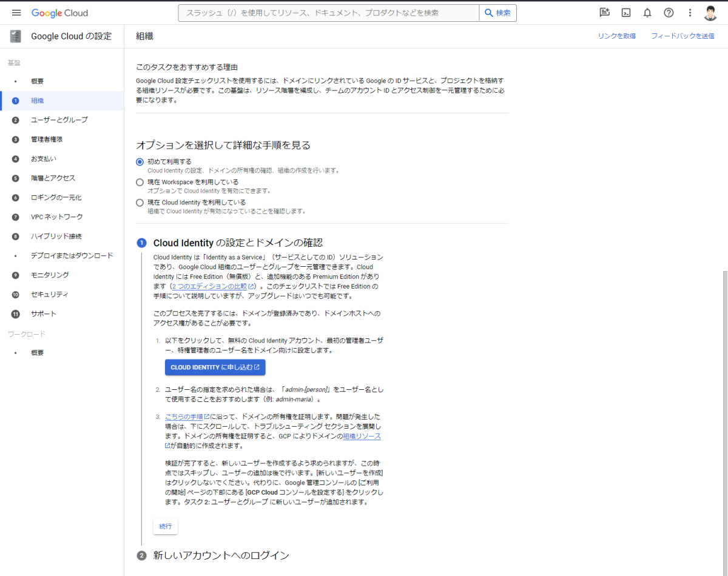The height and width of the screenshot is (576, 728).
Task: Open the Gemini chat assistant icon
Action: pyautogui.click(x=604, y=13)
